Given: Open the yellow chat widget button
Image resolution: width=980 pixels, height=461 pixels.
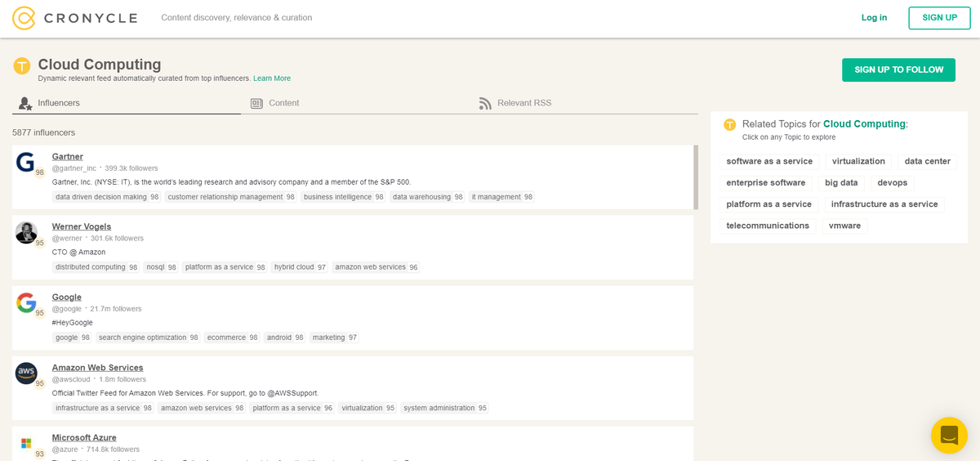Looking at the screenshot, I should pyautogui.click(x=949, y=435).
